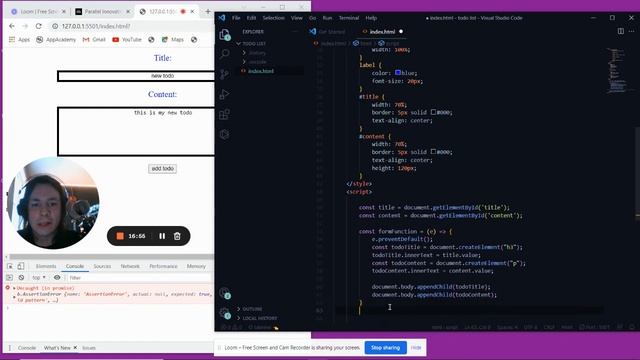Clear the DevTools console
The height and width of the screenshot is (360, 640).
point(21,278)
